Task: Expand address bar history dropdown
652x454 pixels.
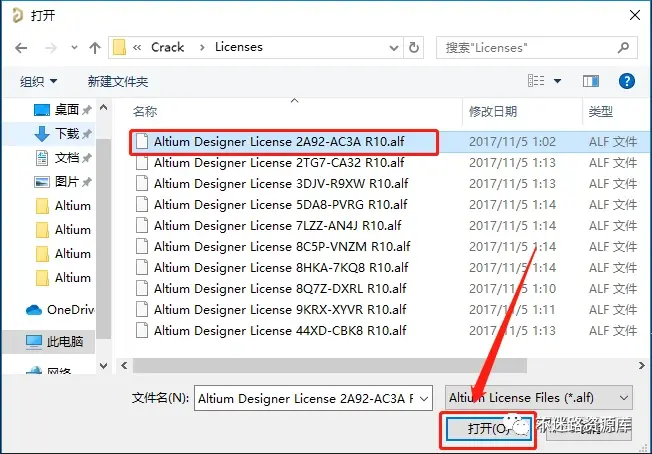Action: 393,48
